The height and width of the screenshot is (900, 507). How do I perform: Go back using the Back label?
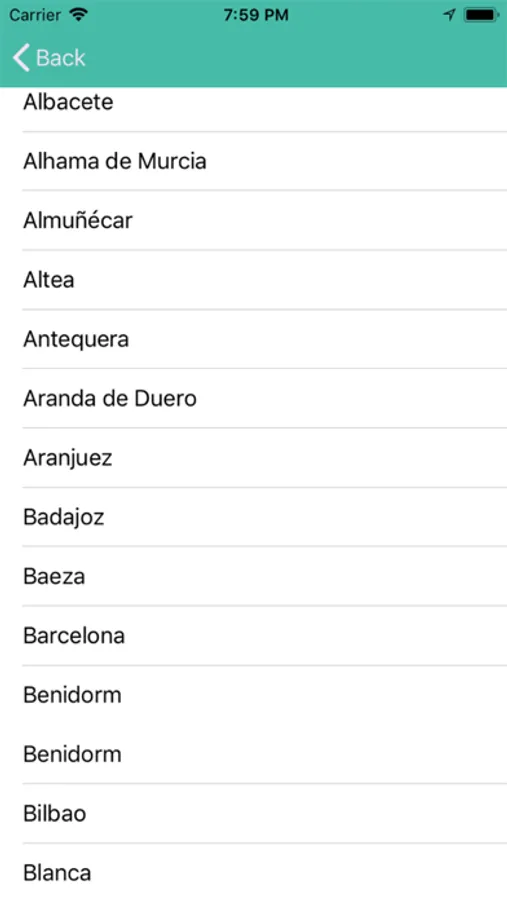[60, 58]
